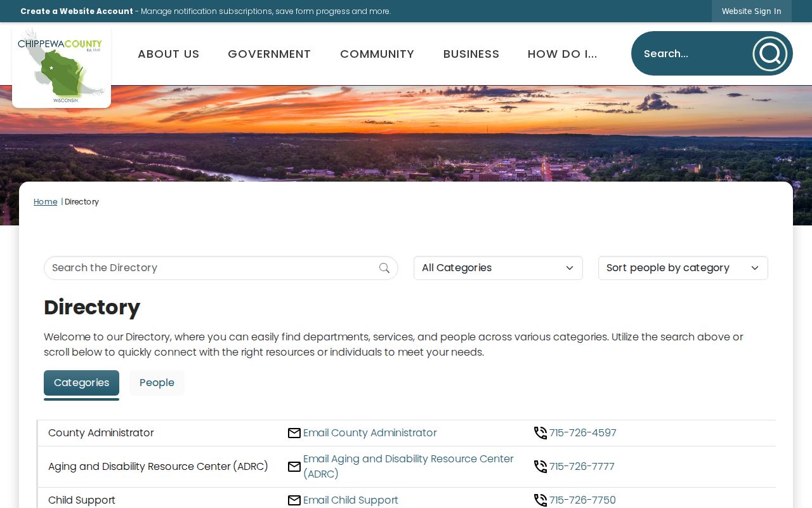This screenshot has width=812, height=508.
Task: Click Website Sign In button
Action: click(752, 11)
